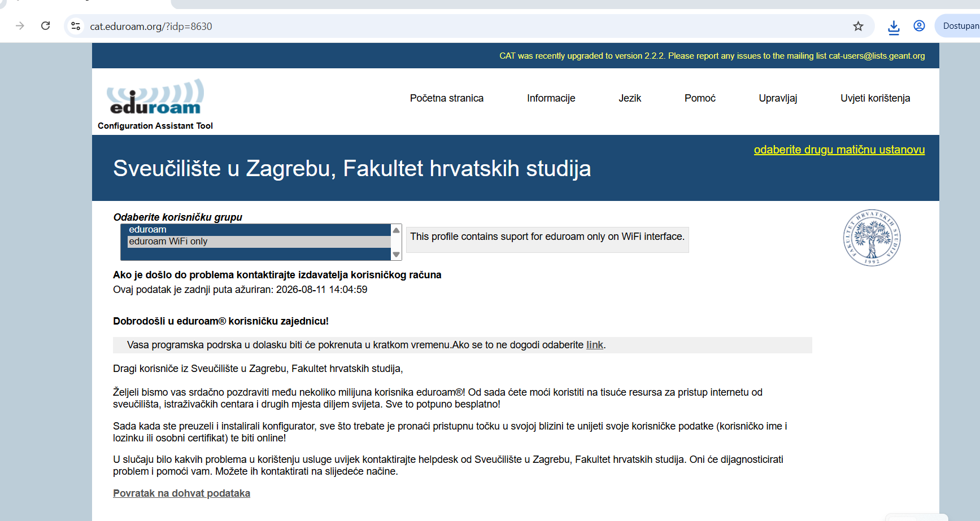980x521 pixels.
Task: Click Povratak na dohvat podataka link
Action: 181,493
